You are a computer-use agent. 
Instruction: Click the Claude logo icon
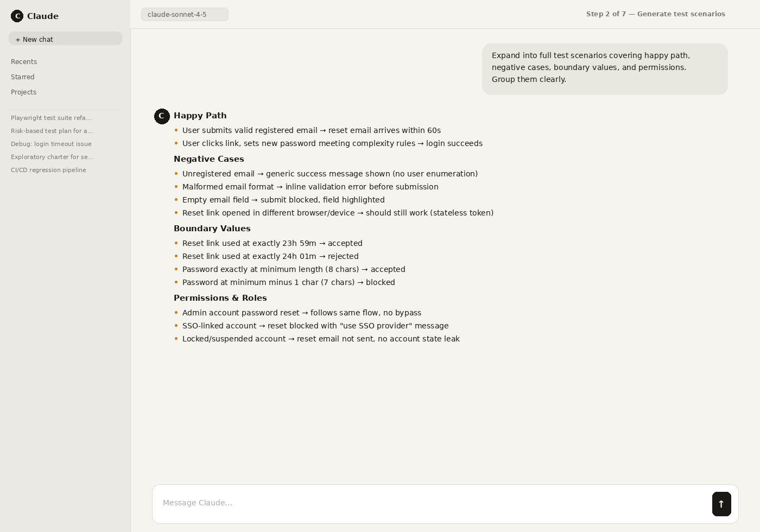[x=17, y=16]
